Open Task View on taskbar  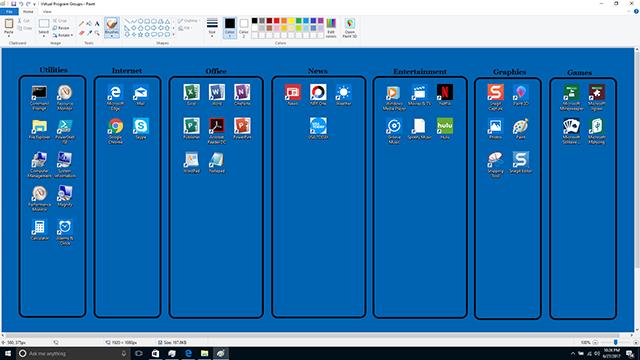click(139, 353)
